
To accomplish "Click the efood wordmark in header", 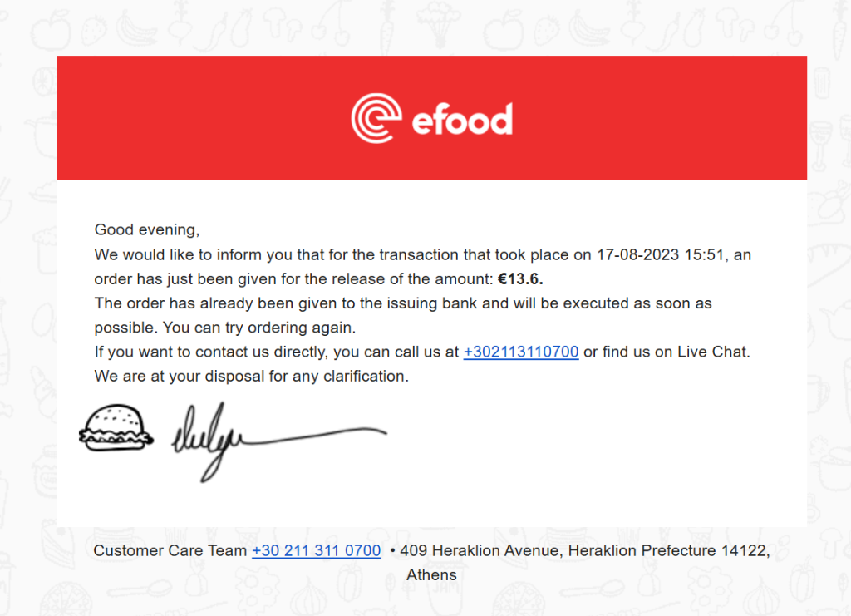I will 462,120.
